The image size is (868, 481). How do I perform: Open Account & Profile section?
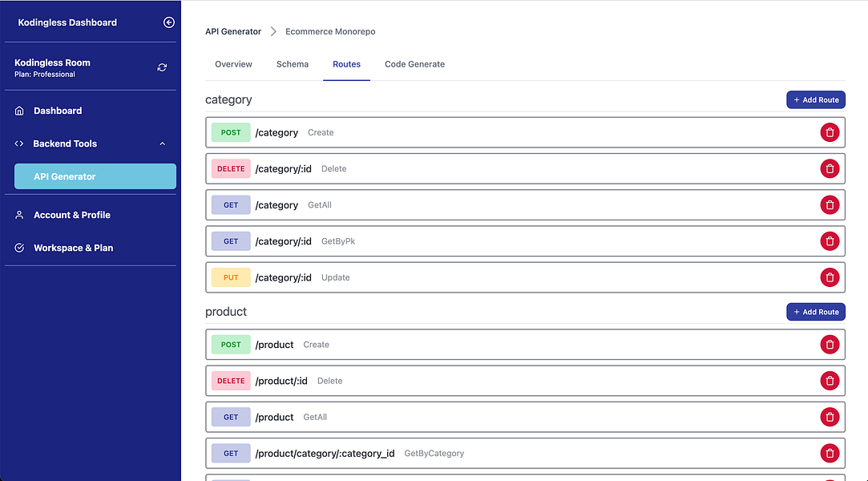pos(71,215)
